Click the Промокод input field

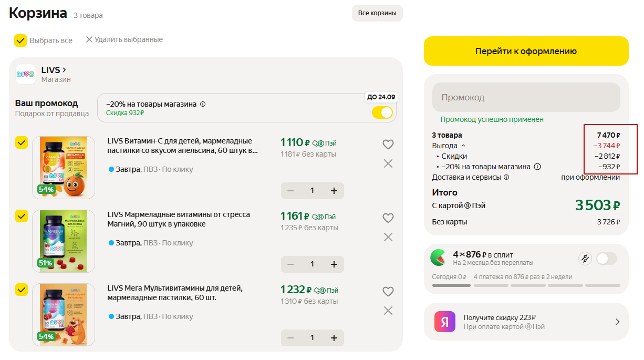[526, 97]
